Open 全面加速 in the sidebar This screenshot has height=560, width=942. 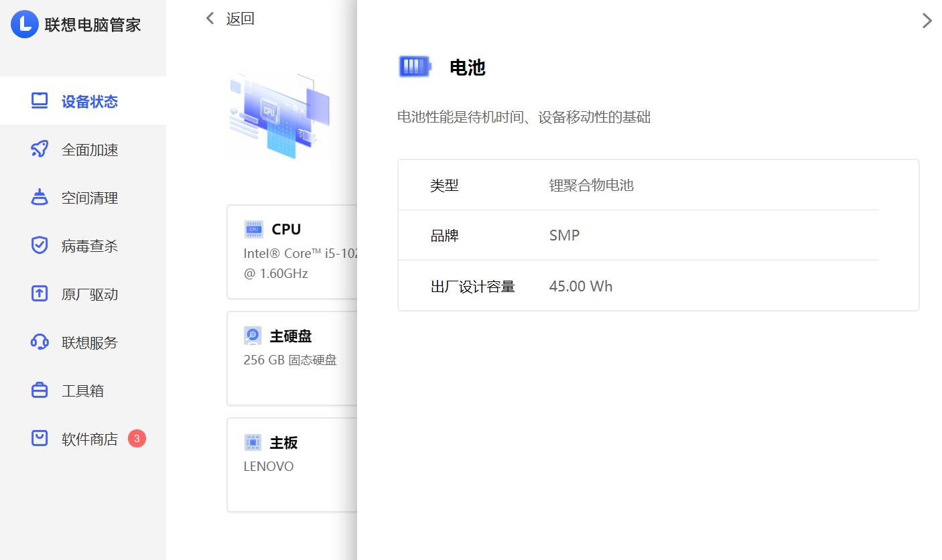[83, 149]
